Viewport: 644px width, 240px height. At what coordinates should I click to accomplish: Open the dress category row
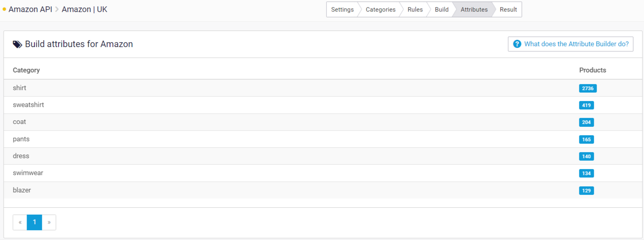pyautogui.click(x=323, y=156)
